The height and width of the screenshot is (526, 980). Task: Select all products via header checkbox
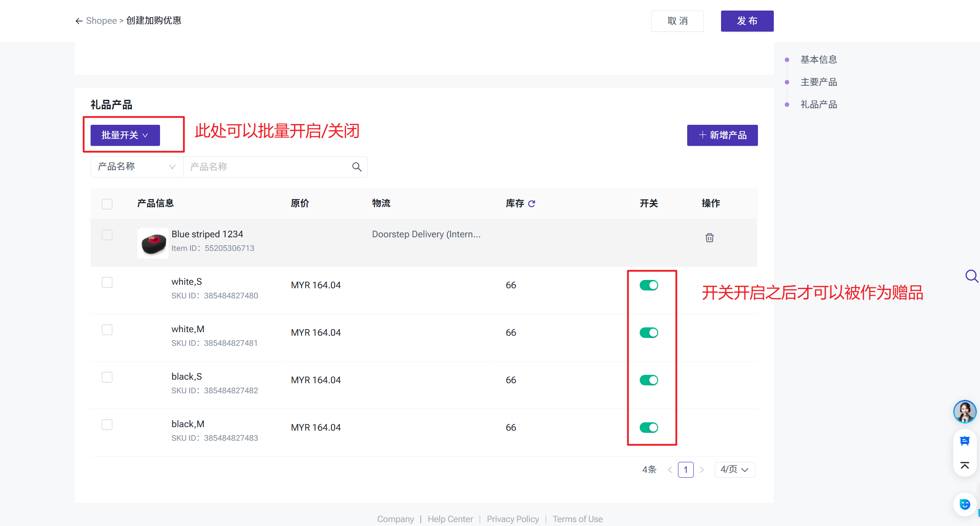(107, 204)
